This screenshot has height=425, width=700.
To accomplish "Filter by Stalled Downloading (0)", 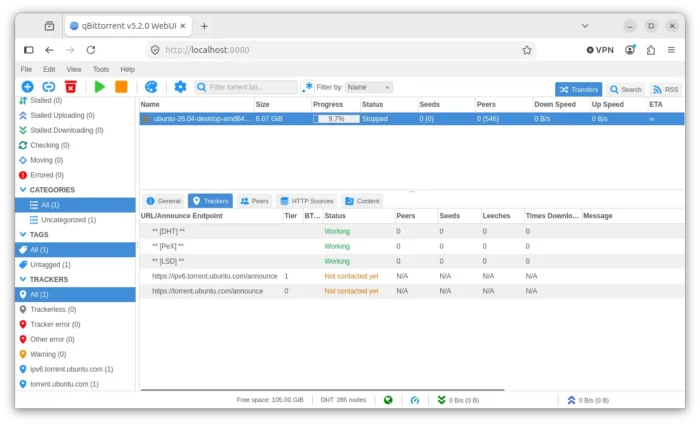I will (x=75, y=130).
